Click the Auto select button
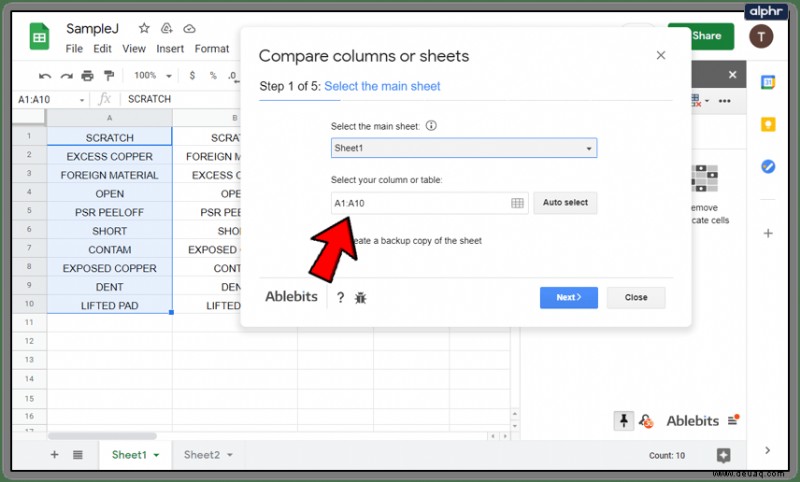 point(565,202)
